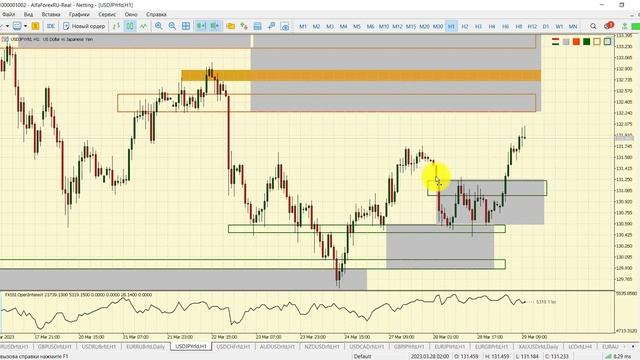Viewport: 640px width, 360px height.
Task: Click the orange horizontal zone rectangle
Action: tap(361, 76)
